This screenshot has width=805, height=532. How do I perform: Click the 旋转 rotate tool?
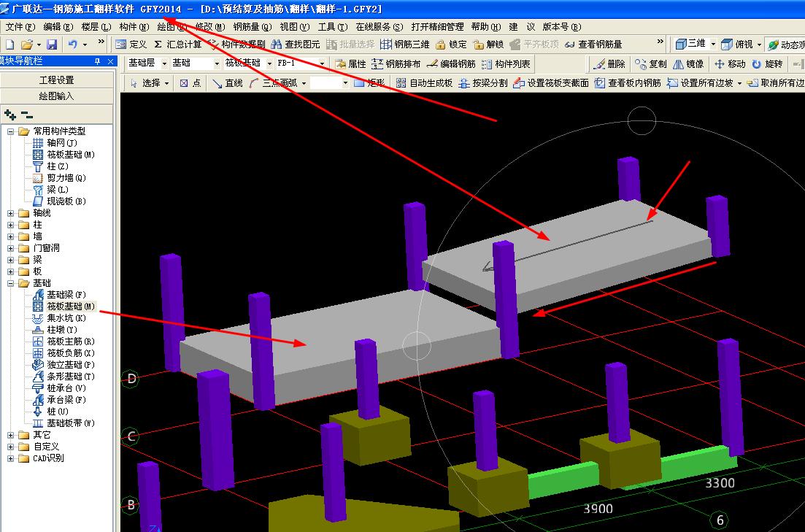point(767,63)
